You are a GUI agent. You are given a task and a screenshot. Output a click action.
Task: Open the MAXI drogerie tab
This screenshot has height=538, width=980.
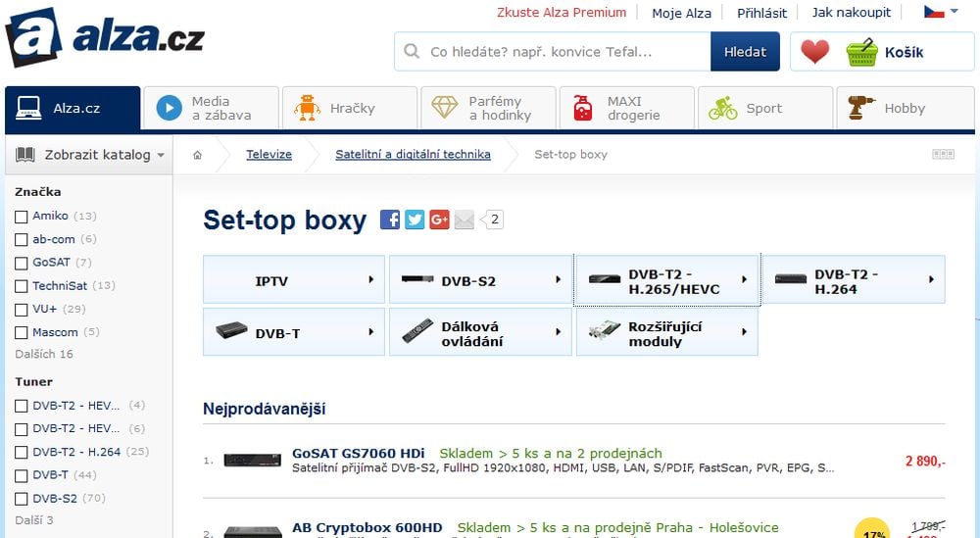[x=627, y=108]
